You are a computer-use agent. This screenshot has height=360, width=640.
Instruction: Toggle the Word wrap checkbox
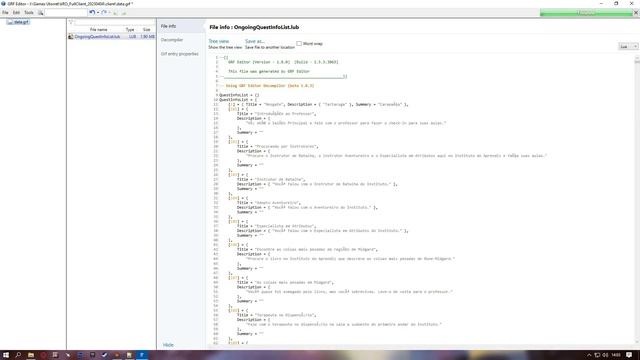click(x=299, y=44)
